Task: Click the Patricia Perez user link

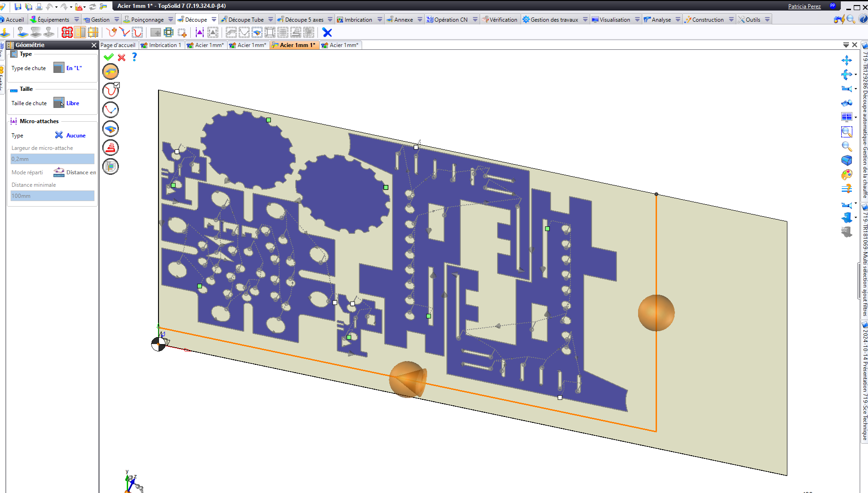Action: 804,6
